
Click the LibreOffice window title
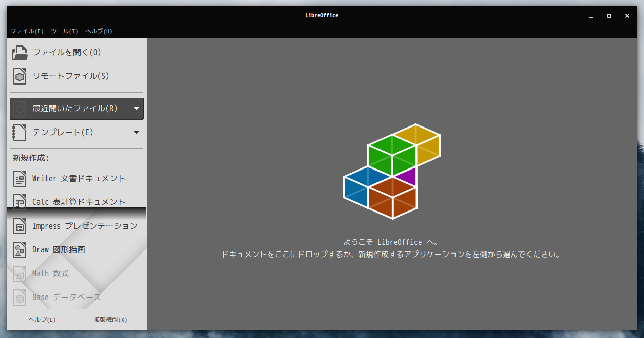tap(322, 15)
